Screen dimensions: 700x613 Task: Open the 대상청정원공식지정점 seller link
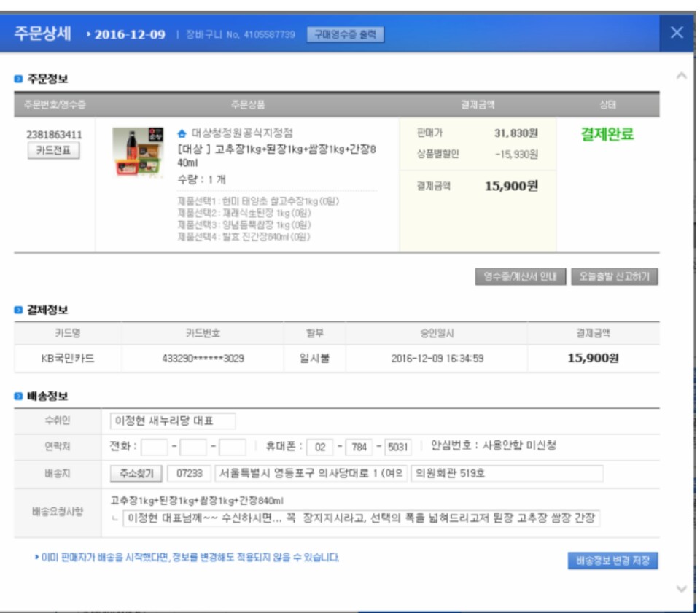click(x=241, y=134)
